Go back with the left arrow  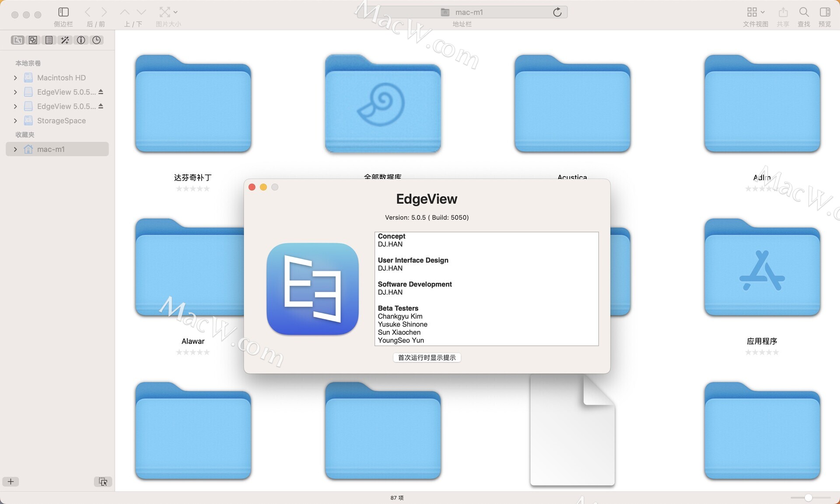coord(87,12)
